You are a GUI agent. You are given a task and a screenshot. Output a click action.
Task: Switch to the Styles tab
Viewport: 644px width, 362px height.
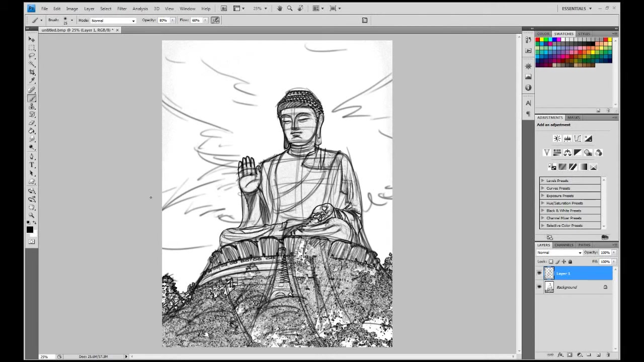click(584, 34)
